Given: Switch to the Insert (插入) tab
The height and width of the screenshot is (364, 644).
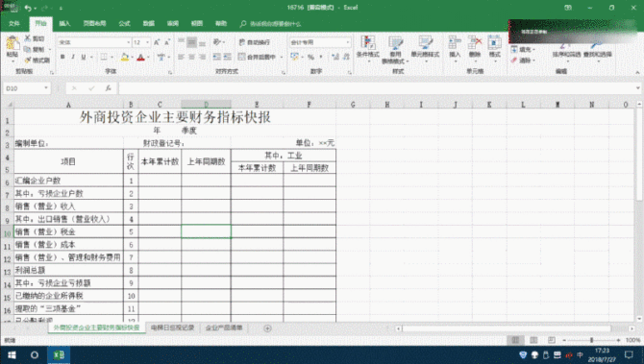Looking at the screenshot, I should point(64,24).
